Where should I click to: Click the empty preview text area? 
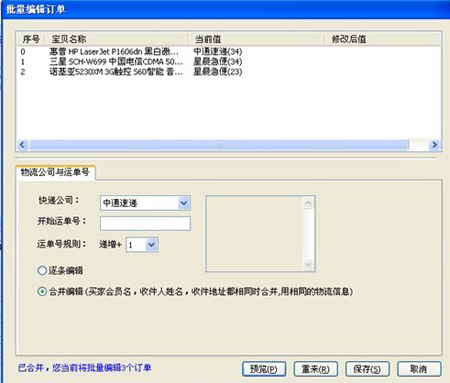click(x=255, y=234)
